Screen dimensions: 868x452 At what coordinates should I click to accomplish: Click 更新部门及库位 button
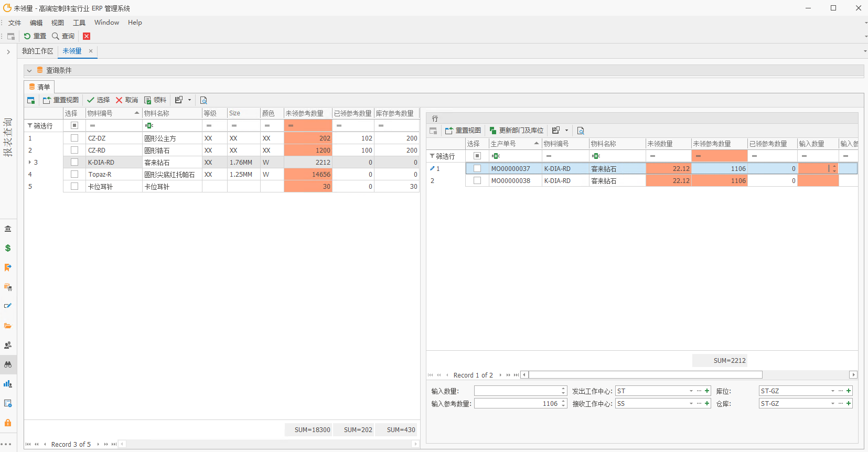click(x=516, y=131)
